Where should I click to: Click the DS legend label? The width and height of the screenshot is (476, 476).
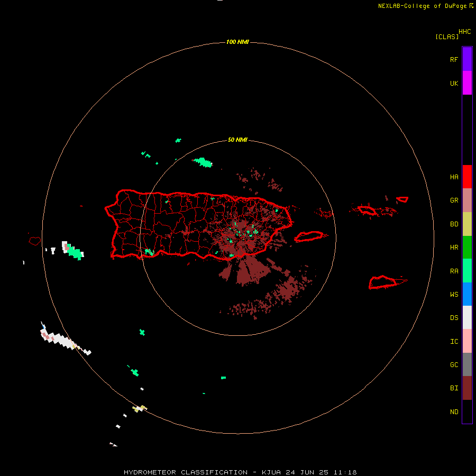pos(454,318)
